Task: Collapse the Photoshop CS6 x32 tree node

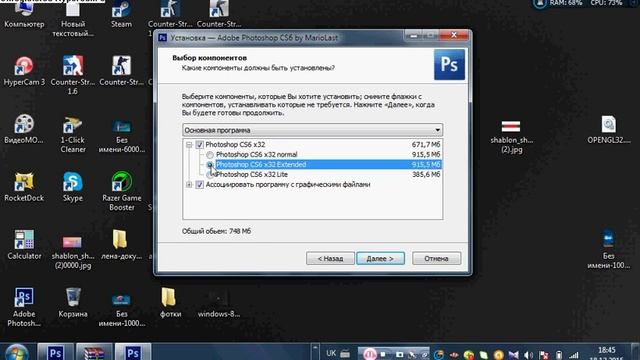Action: (189, 144)
